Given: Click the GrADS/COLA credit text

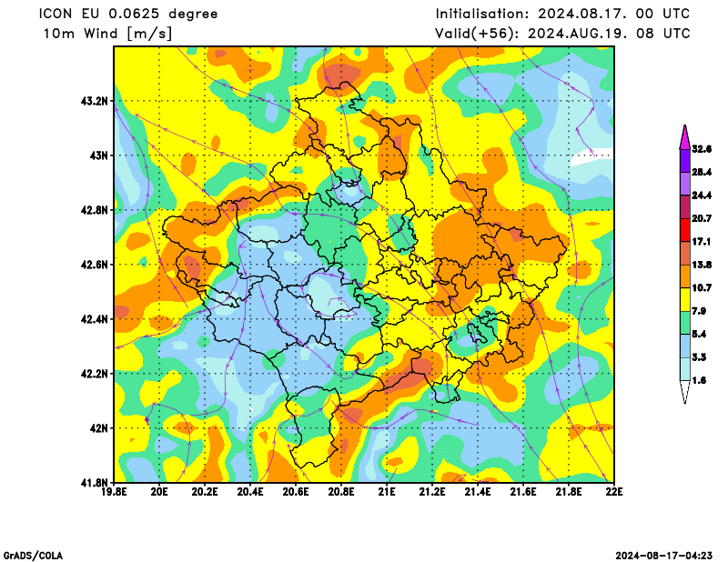Looking at the screenshot, I should coord(33,556).
